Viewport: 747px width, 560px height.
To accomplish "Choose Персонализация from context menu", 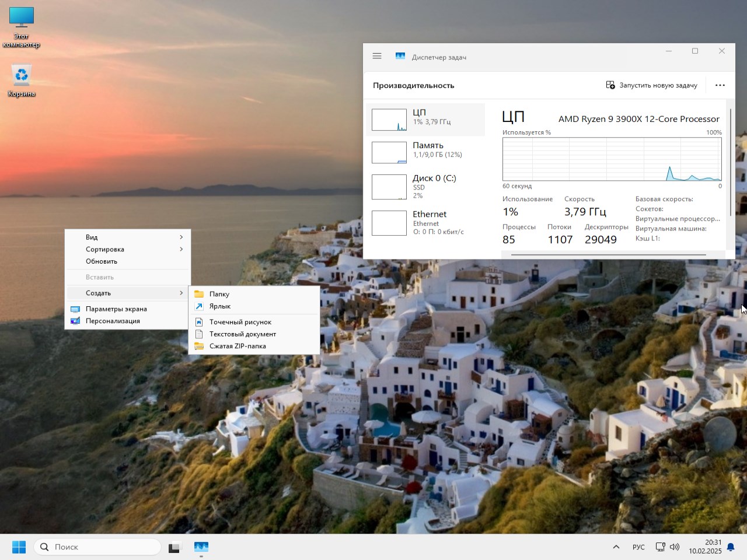I will (x=129, y=321).
